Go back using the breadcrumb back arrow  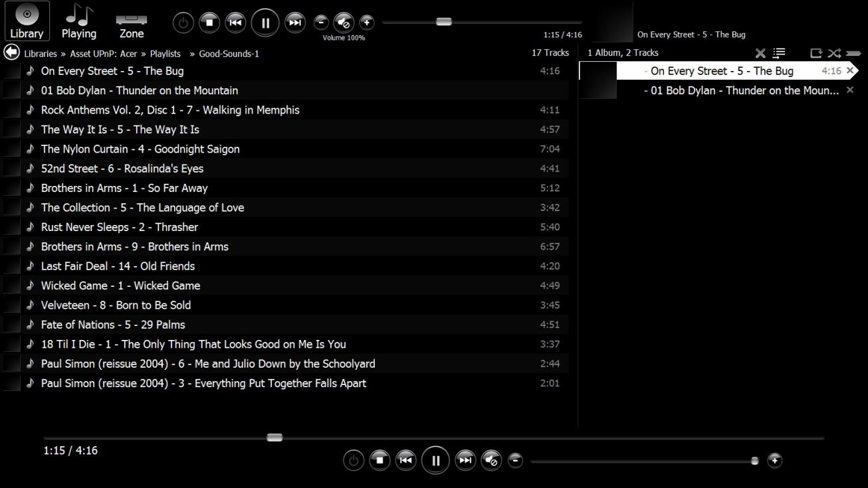[11, 52]
